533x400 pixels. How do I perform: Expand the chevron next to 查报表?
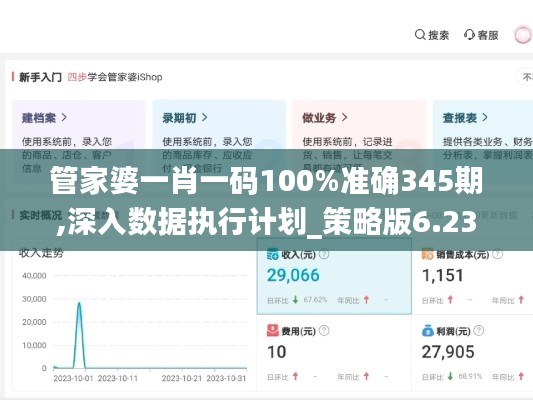[485, 118]
